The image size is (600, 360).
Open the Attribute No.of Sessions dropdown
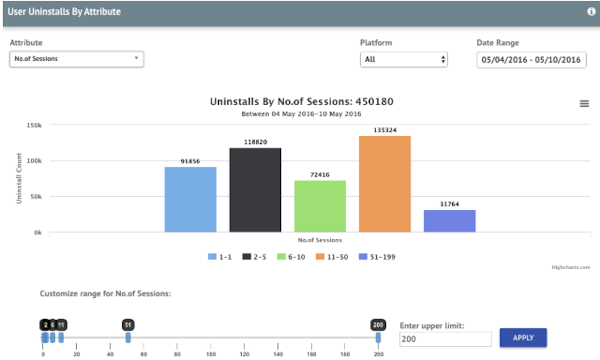pos(77,59)
